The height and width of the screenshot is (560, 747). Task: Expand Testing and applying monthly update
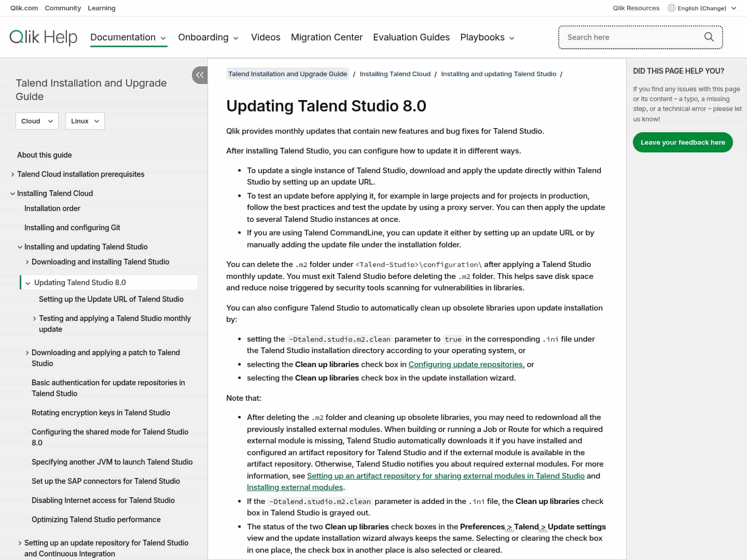pos(34,318)
